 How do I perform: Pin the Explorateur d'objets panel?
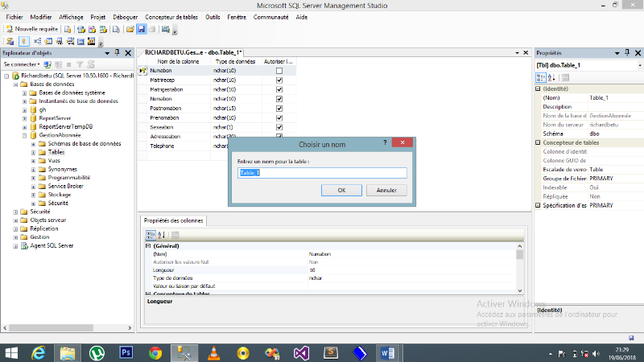(x=117, y=53)
